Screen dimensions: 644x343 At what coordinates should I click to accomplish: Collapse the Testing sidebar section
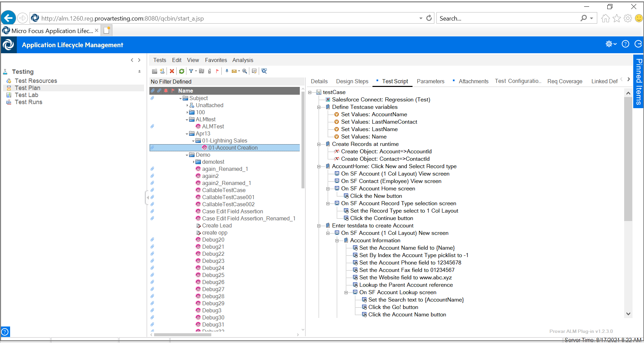pyautogui.click(x=139, y=71)
